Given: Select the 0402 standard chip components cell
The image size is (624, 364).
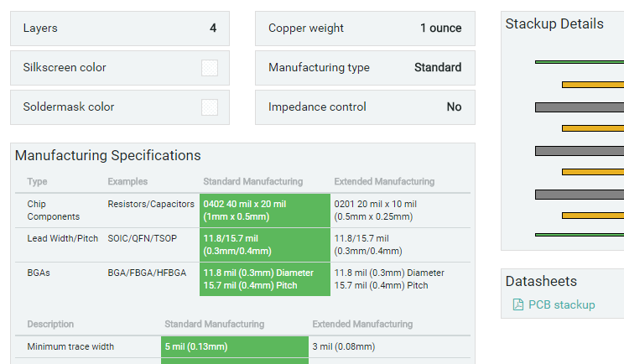Looking at the screenshot, I should click(264, 210).
